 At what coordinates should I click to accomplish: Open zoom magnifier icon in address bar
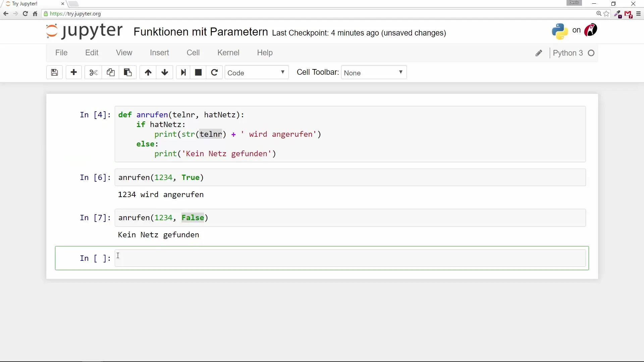coord(599,14)
